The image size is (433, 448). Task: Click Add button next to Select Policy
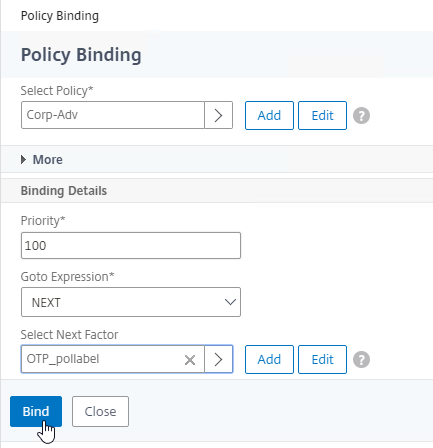coord(269,115)
